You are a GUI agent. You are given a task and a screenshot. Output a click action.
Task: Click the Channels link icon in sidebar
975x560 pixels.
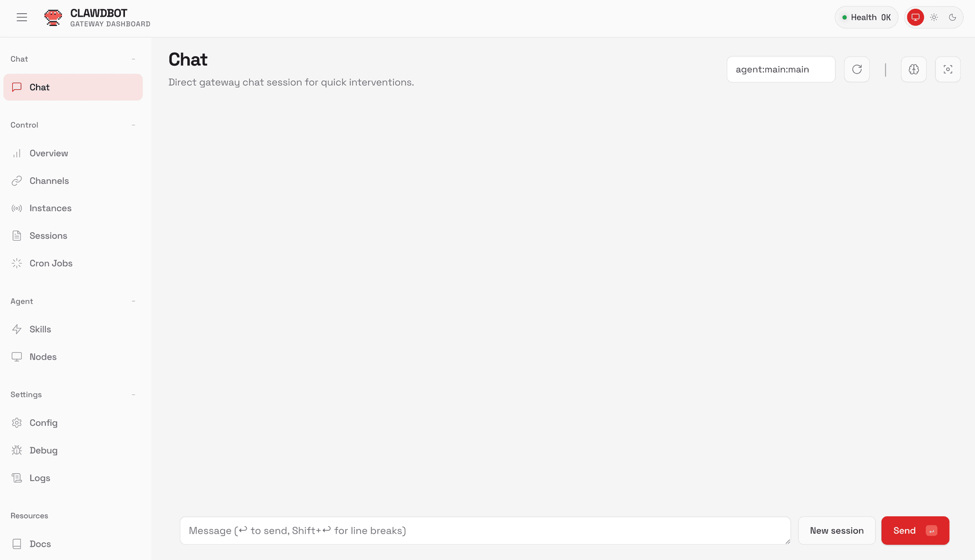click(x=17, y=181)
